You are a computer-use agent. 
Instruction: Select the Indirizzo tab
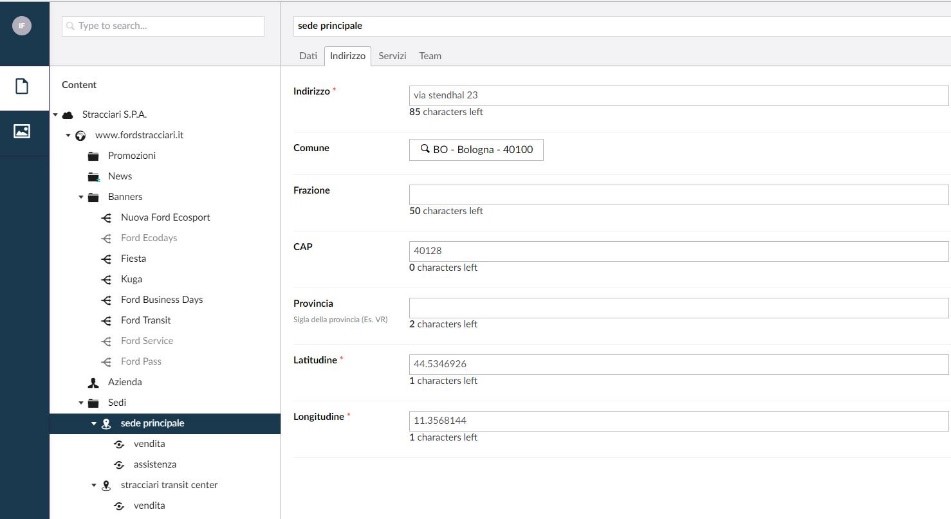348,56
